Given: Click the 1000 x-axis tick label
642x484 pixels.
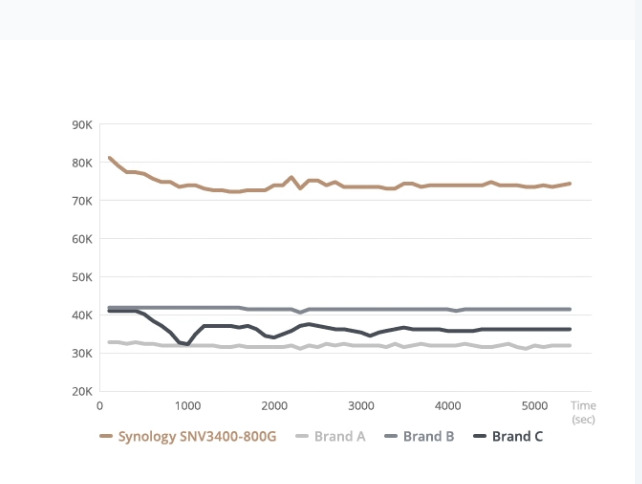Looking at the screenshot, I should [x=187, y=406].
